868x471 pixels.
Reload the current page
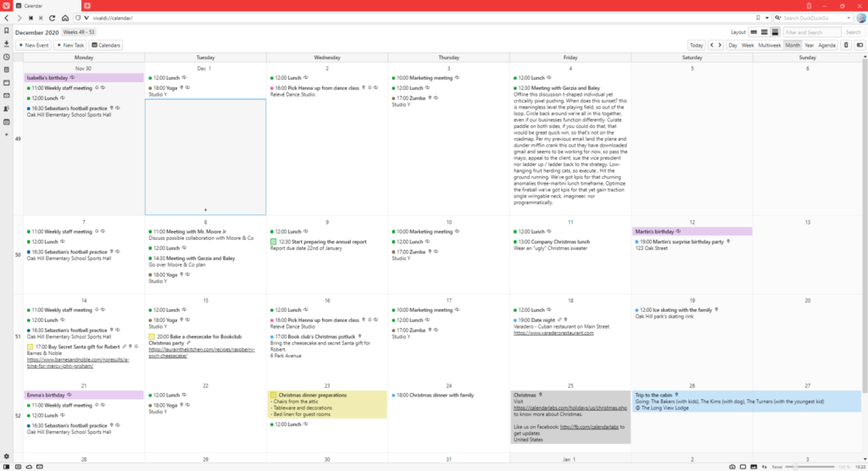point(52,19)
